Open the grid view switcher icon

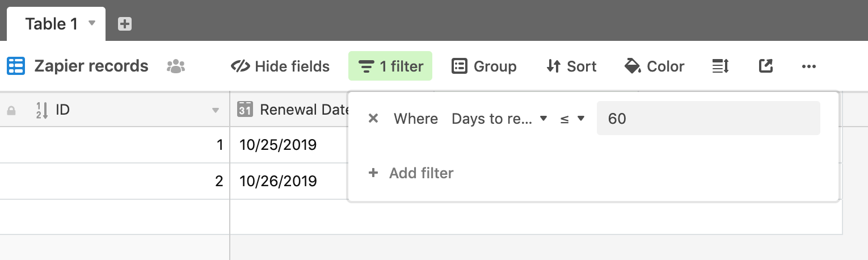tap(16, 66)
